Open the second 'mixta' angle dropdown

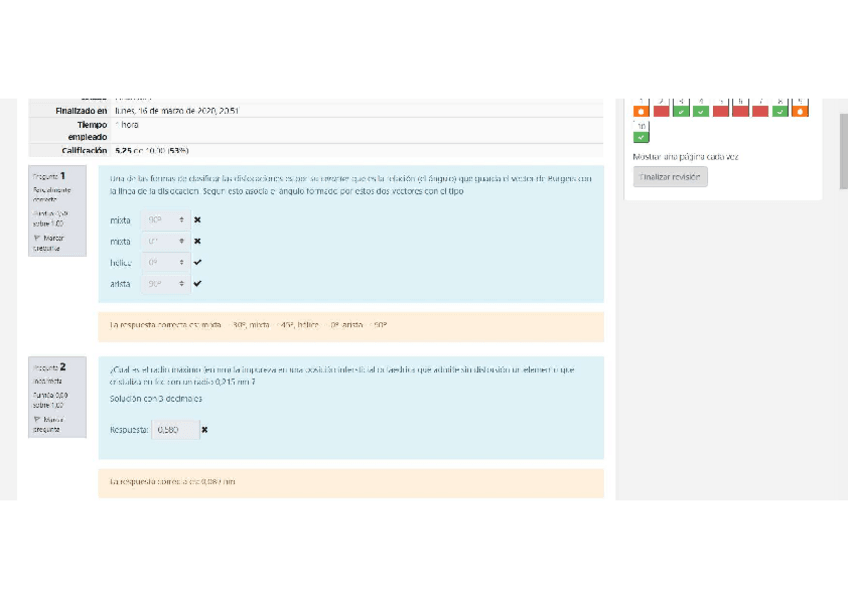tap(165, 241)
